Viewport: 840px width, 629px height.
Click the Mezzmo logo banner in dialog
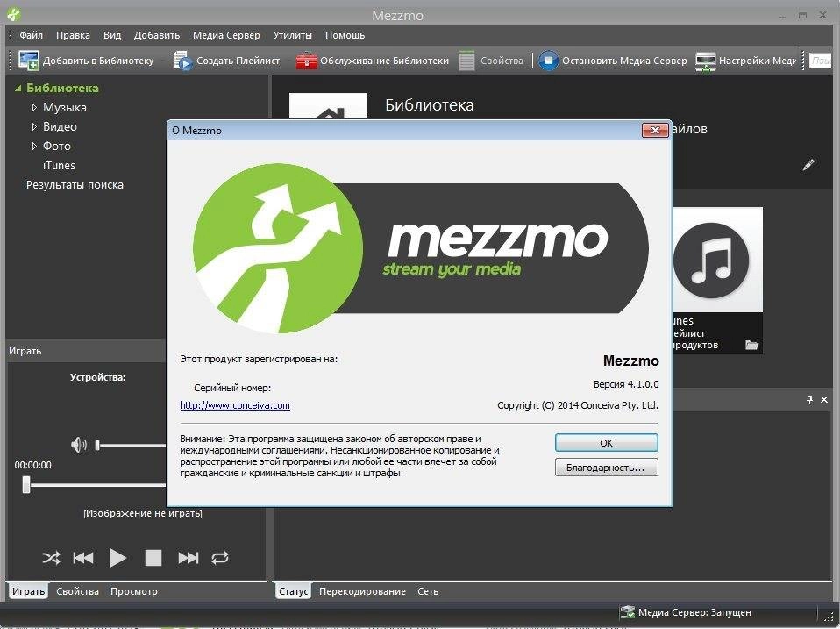[421, 248]
